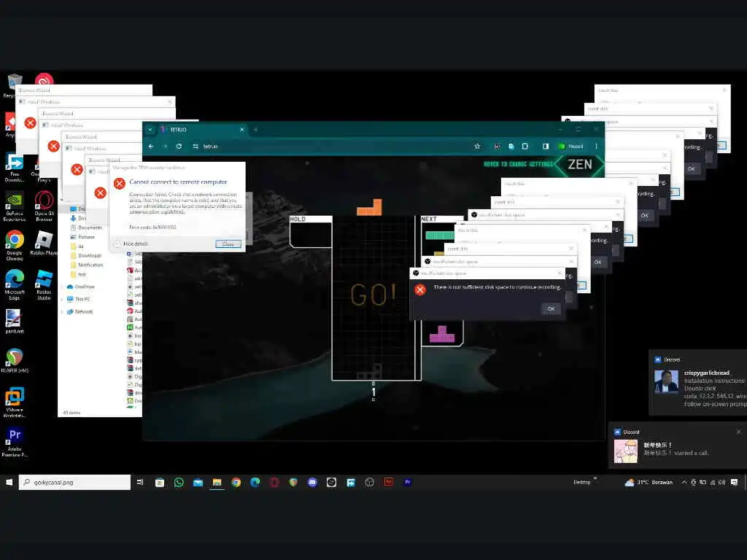Image resolution: width=747 pixels, height=560 pixels.
Task: Select Downloads folder in File Explorer sidebar
Action: tap(86, 256)
